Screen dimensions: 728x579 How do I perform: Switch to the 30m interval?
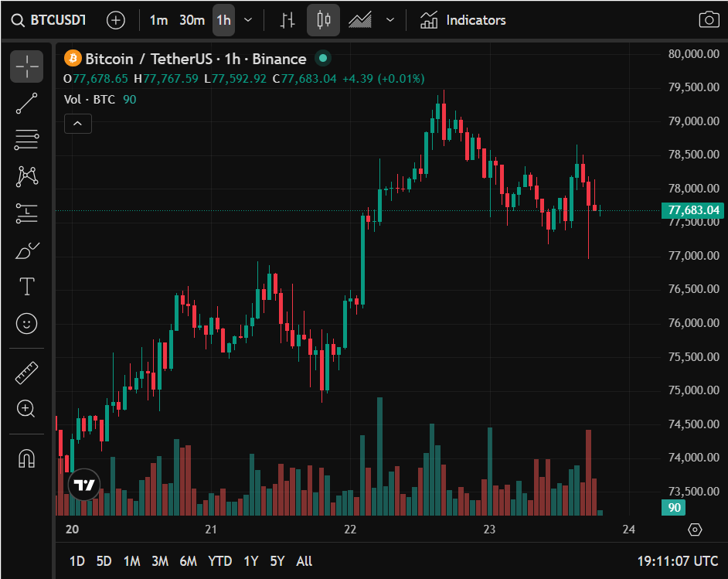pyautogui.click(x=192, y=20)
